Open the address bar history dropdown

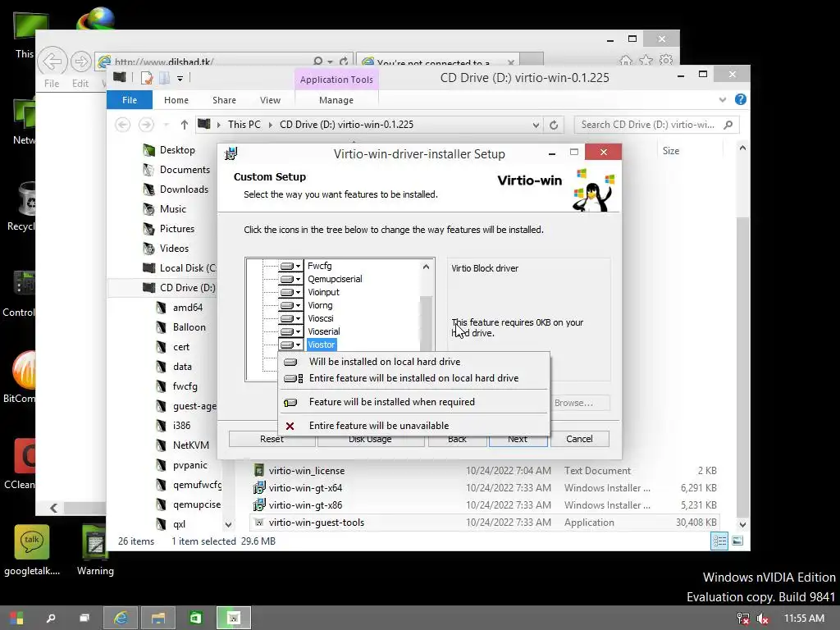[x=536, y=125]
